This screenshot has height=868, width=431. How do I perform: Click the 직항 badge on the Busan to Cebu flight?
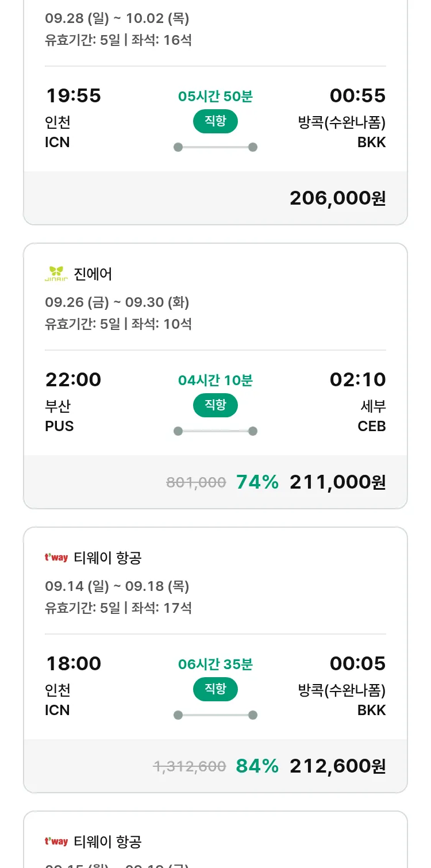[x=215, y=405]
